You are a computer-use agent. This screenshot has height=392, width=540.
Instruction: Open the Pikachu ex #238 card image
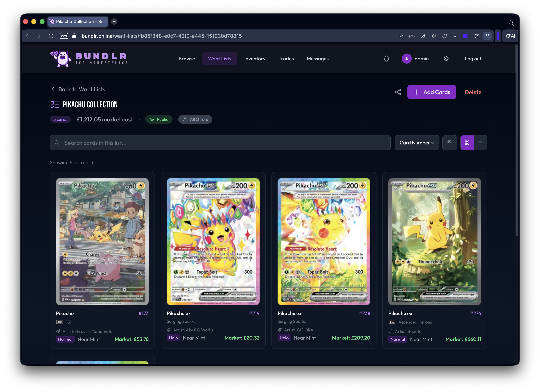click(324, 241)
